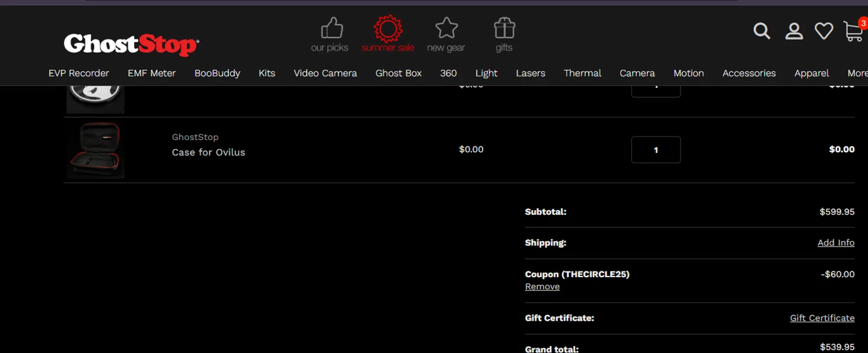Screen dimensions: 868x353
Task: Open the Accessories category
Action: click(x=749, y=73)
